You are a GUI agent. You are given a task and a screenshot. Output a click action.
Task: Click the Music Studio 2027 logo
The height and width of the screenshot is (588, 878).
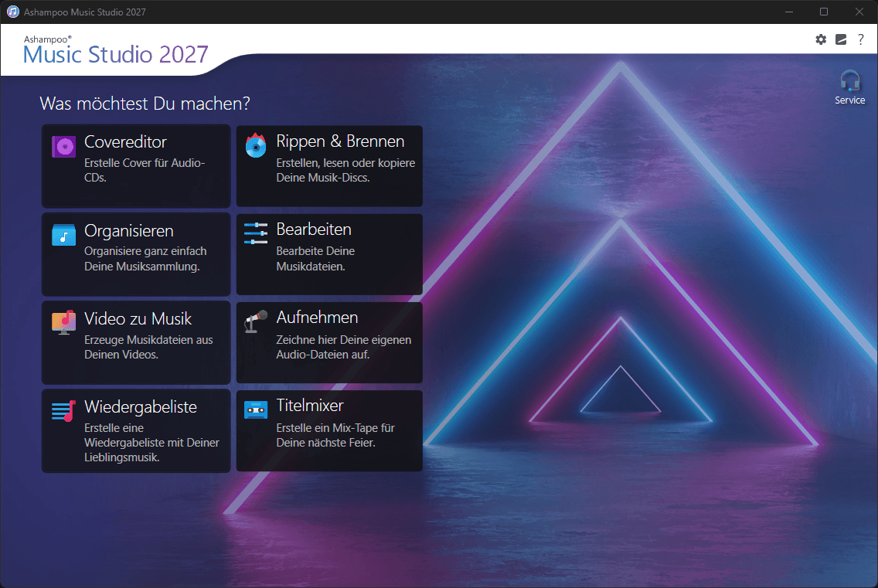115,50
